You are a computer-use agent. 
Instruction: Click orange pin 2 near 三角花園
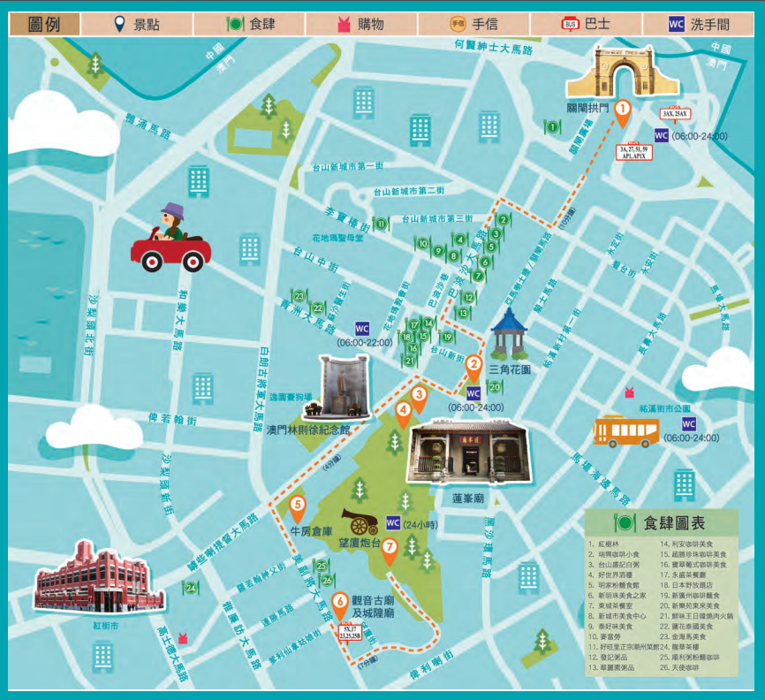click(473, 364)
